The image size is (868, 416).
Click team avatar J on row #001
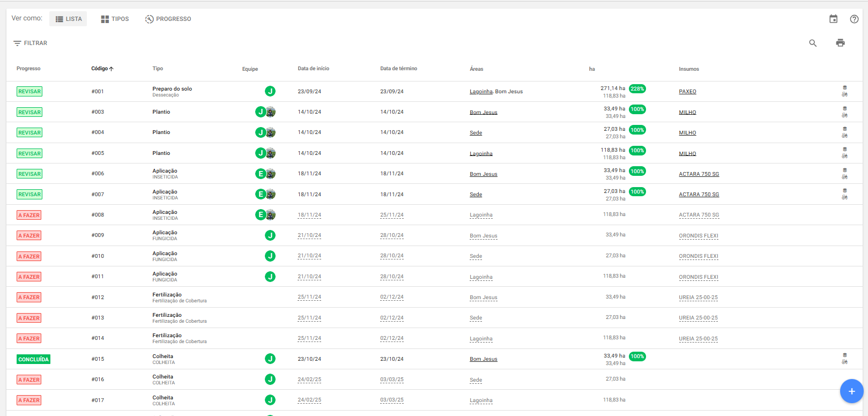(x=270, y=91)
